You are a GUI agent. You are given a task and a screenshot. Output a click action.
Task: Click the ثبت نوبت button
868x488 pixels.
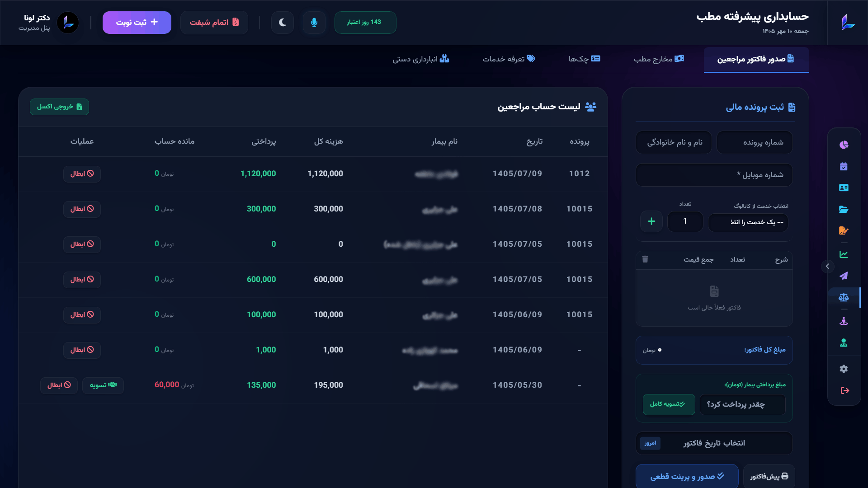coord(137,23)
